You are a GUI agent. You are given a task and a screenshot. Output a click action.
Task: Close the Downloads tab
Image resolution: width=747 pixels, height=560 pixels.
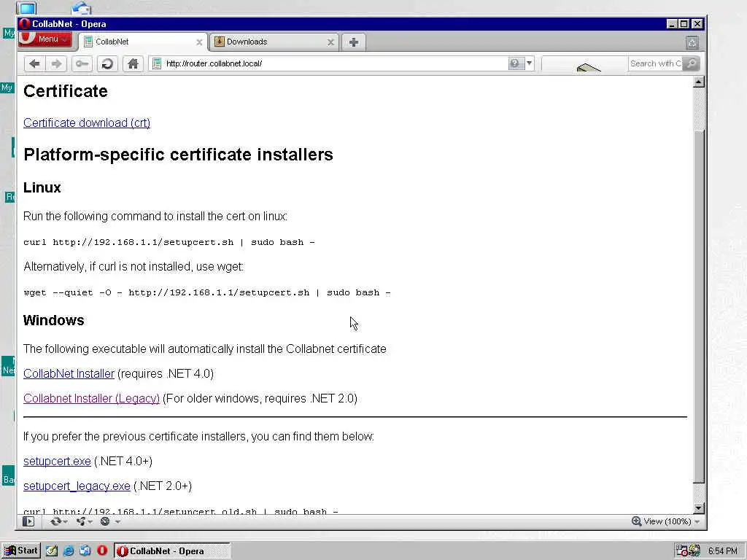click(330, 42)
